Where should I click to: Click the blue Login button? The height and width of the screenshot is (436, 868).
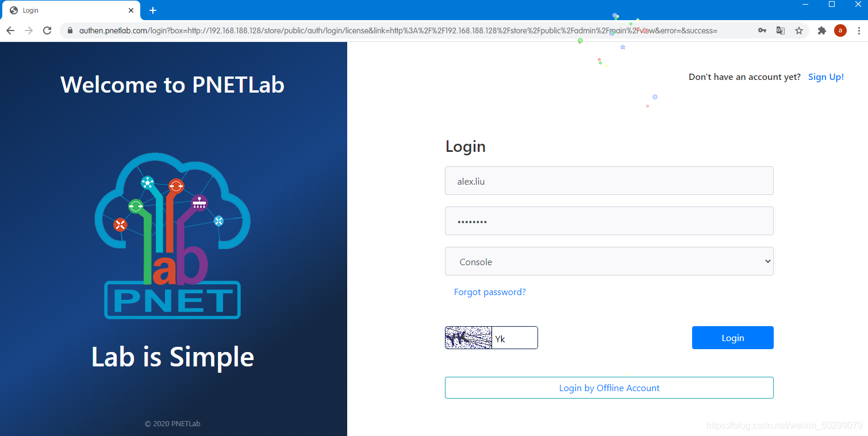tap(733, 338)
